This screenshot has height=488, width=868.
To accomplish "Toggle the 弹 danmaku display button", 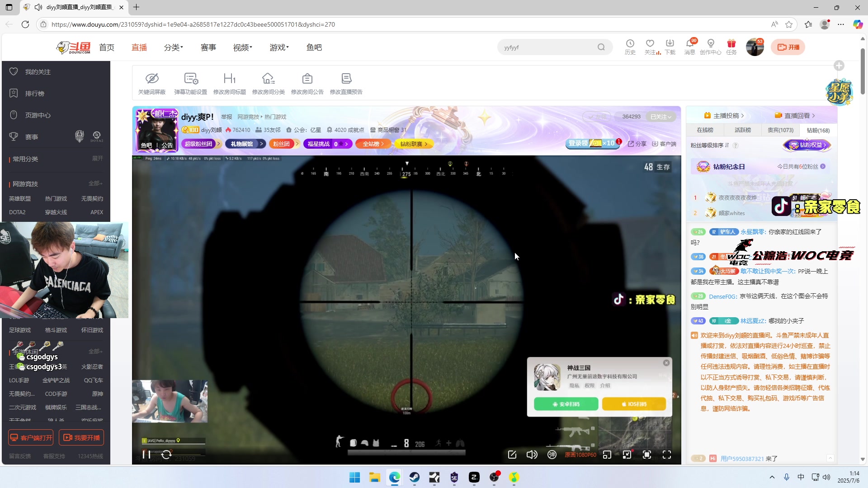I will (x=552, y=455).
